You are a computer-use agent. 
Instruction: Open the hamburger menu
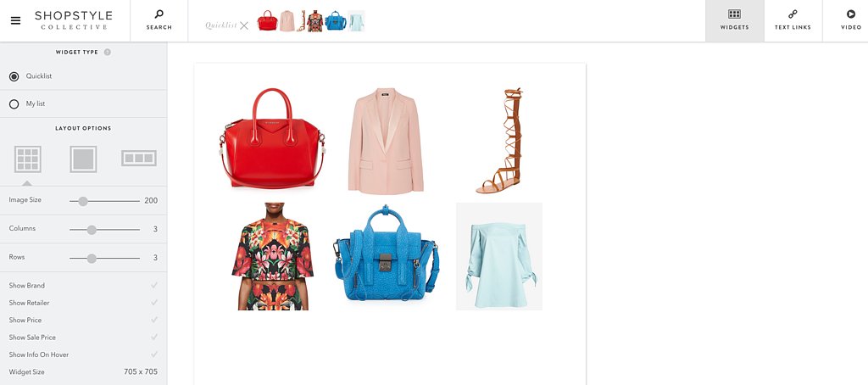point(15,20)
